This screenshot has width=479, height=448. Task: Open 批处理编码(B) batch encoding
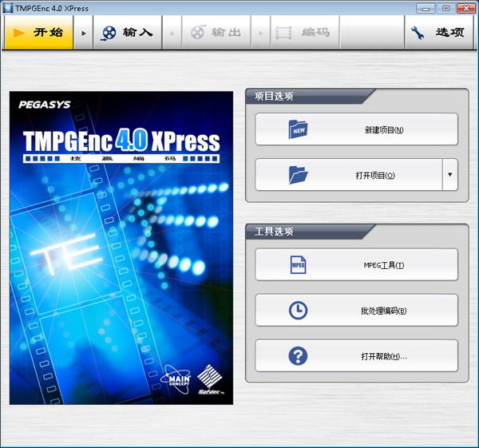(x=357, y=310)
